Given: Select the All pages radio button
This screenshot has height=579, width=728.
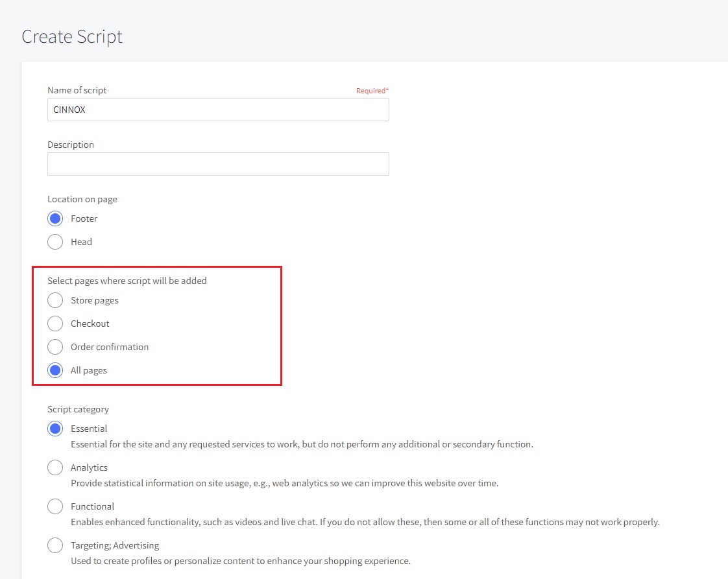Looking at the screenshot, I should tap(56, 370).
